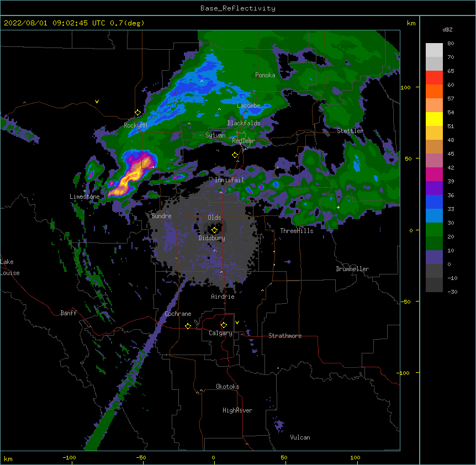Click the Olds town label

click(x=214, y=218)
